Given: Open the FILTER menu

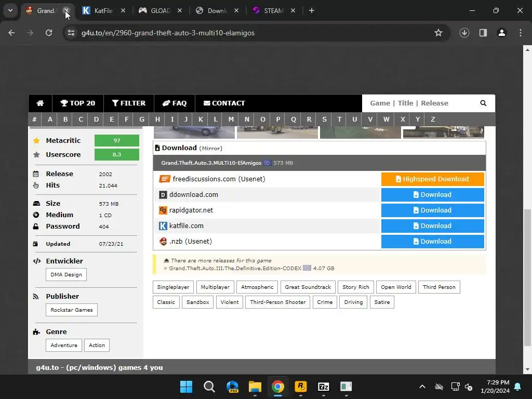Looking at the screenshot, I should 129,103.
